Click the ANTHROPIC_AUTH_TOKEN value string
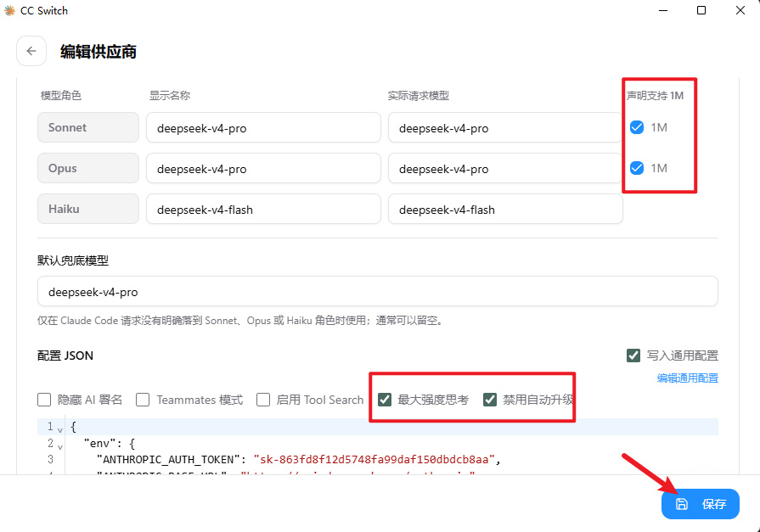 pos(374,459)
